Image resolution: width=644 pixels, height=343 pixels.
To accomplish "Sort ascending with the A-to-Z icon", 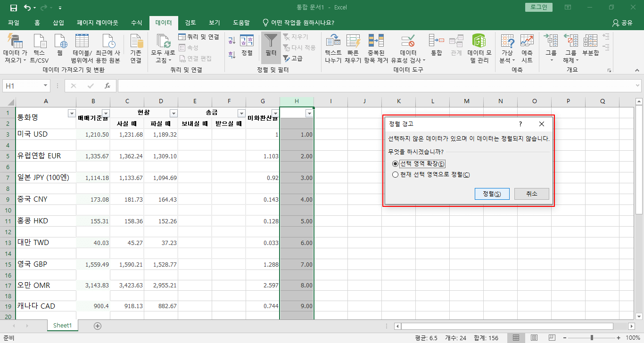I will pyautogui.click(x=231, y=41).
